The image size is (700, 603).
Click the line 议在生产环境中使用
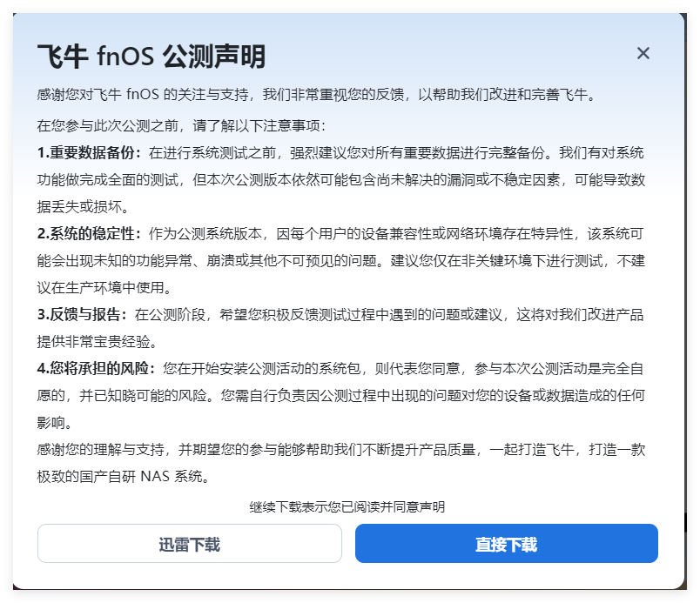105,287
